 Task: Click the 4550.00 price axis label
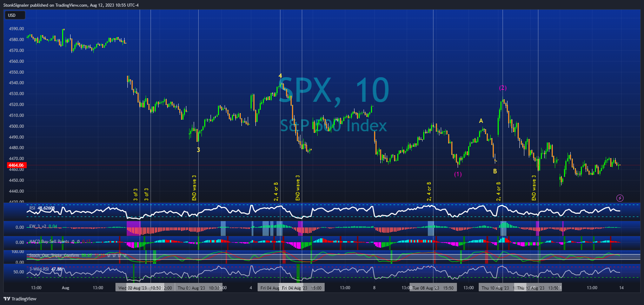click(x=16, y=72)
